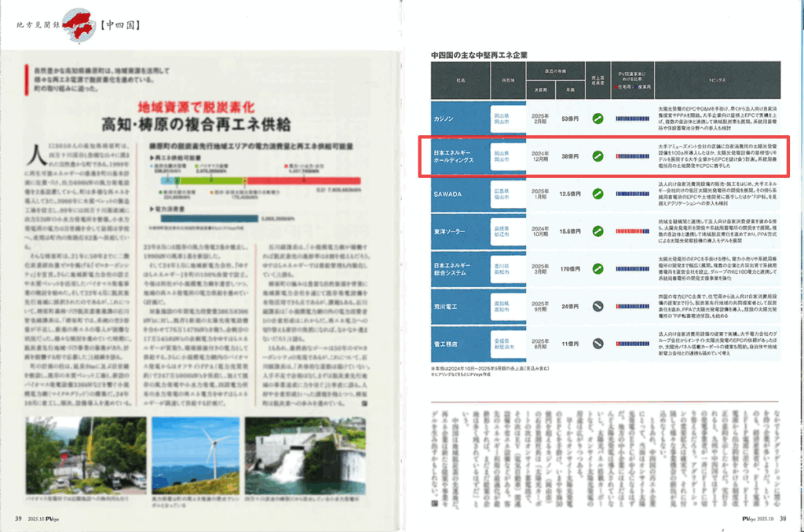Click the green growth icon for 日本エネルギーホールディングス
The height and width of the screenshot is (532, 804).
(597, 156)
